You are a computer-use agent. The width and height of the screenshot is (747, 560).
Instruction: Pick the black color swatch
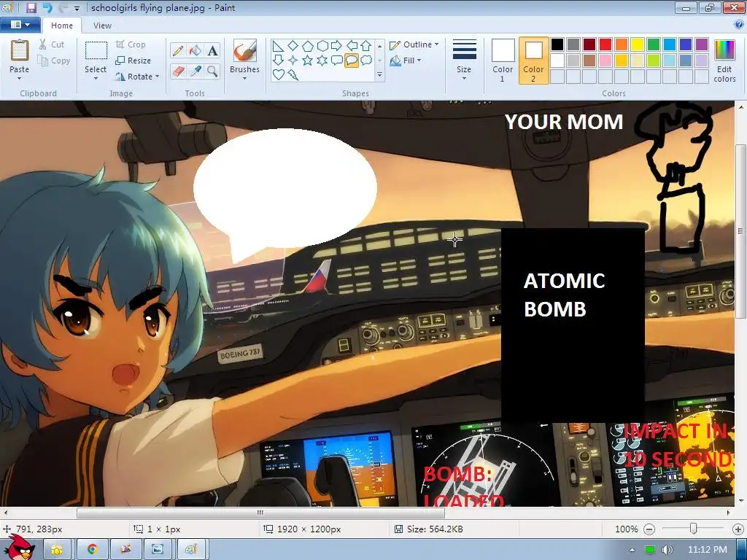tap(557, 44)
